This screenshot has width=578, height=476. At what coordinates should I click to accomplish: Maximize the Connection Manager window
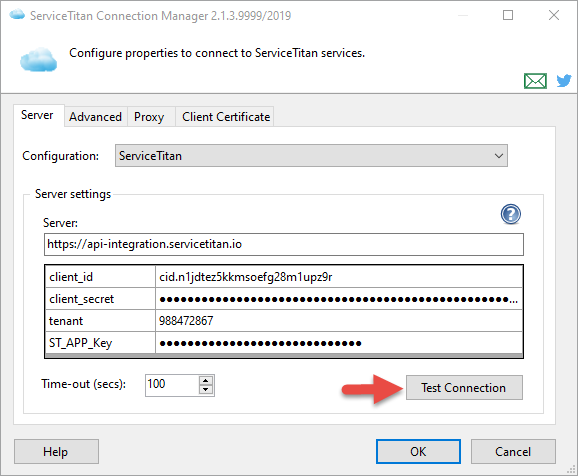508,15
